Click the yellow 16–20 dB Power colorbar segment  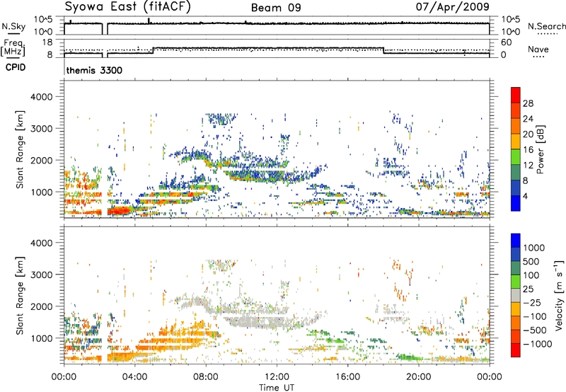pos(516,142)
